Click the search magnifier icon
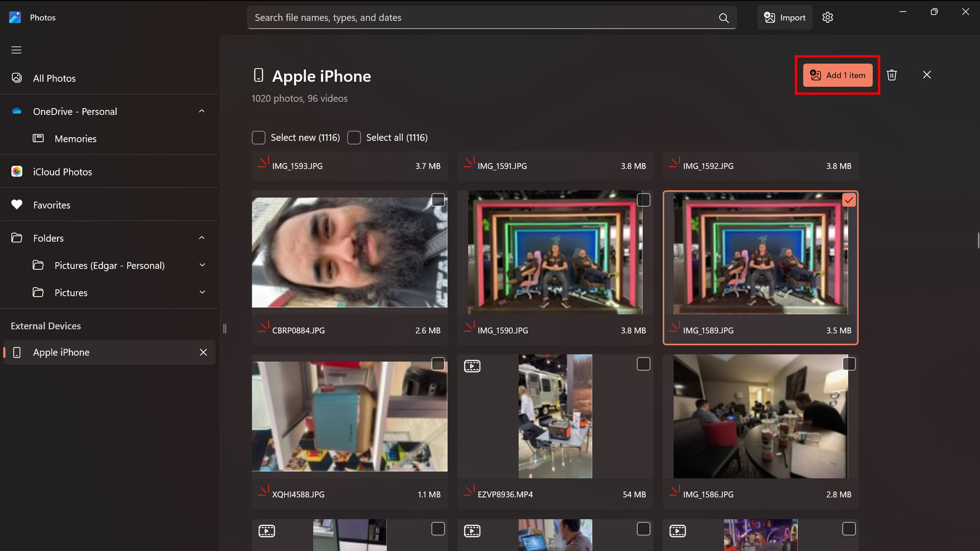This screenshot has height=551, width=980. 723,18
